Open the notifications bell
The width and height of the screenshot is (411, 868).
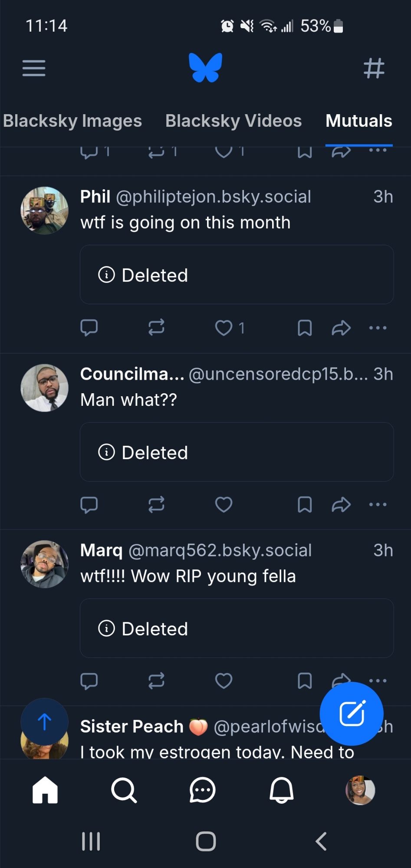281,790
